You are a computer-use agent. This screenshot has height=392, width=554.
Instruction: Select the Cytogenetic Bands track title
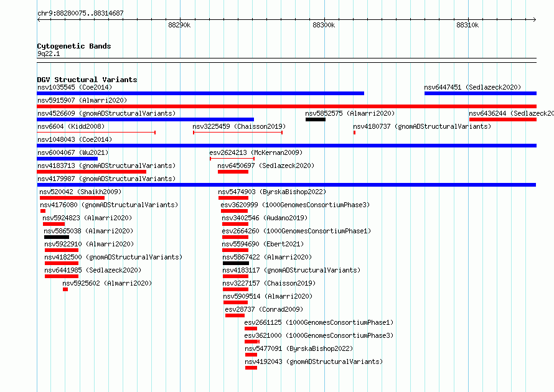click(x=74, y=46)
